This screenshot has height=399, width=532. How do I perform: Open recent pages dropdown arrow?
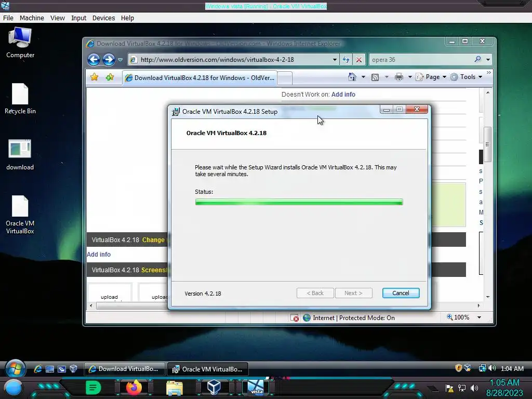(120, 60)
